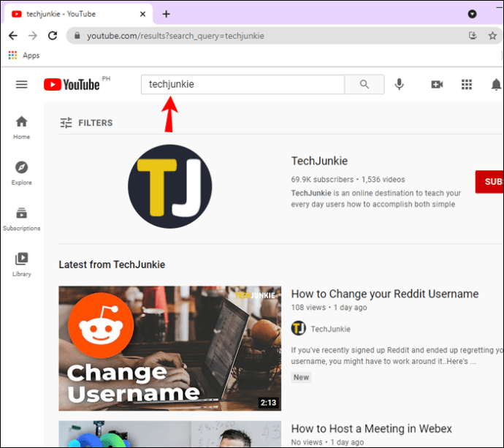The height and width of the screenshot is (448, 504).
Task: Open a new browser tab
Action: coord(167,14)
